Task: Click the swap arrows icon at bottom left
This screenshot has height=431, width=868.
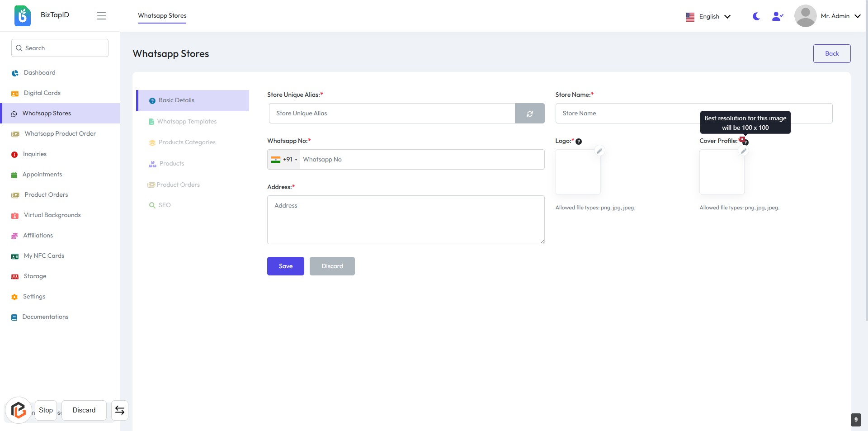Action: (120, 410)
